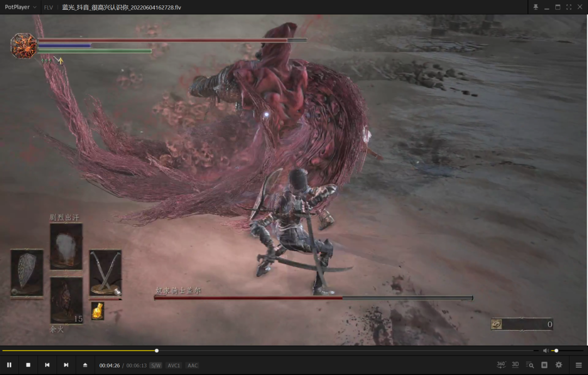Open the PotPlayer main menu dropdown
This screenshot has height=375, width=588.
click(x=21, y=7)
